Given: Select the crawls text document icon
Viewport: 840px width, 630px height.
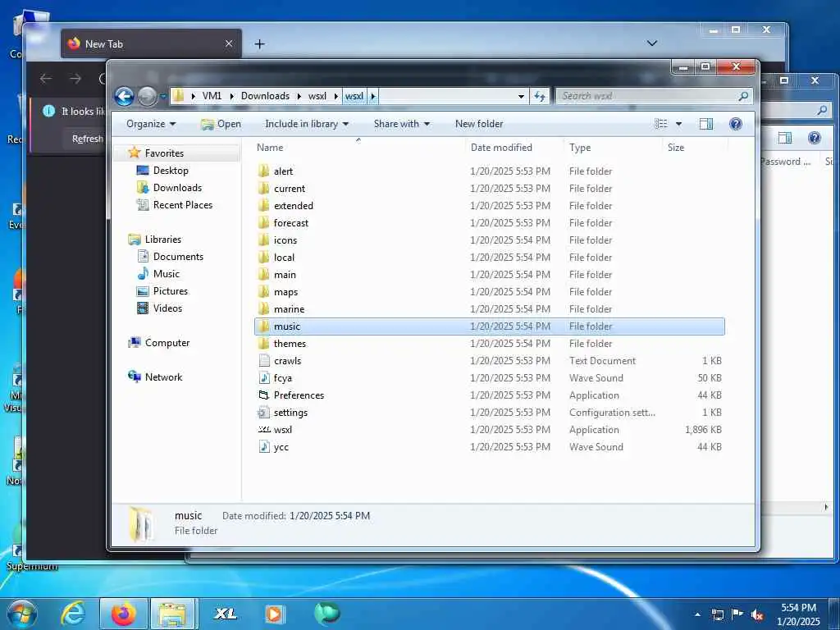Looking at the screenshot, I should 263,361.
